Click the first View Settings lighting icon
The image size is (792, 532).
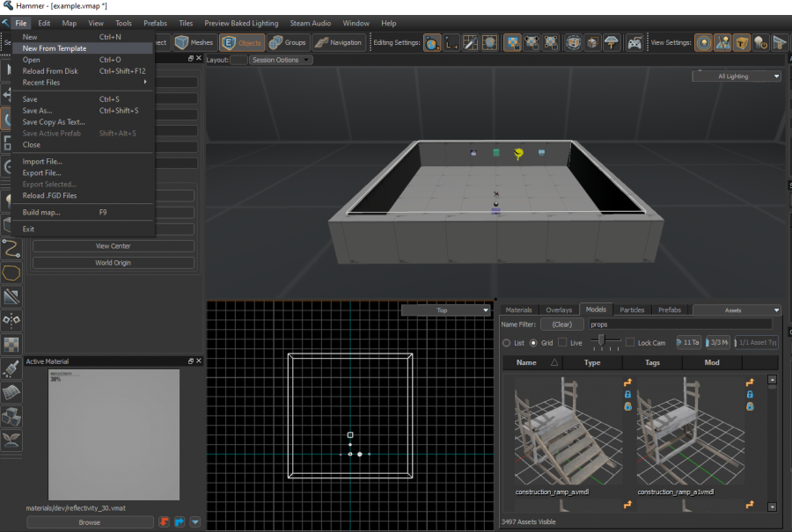point(702,41)
